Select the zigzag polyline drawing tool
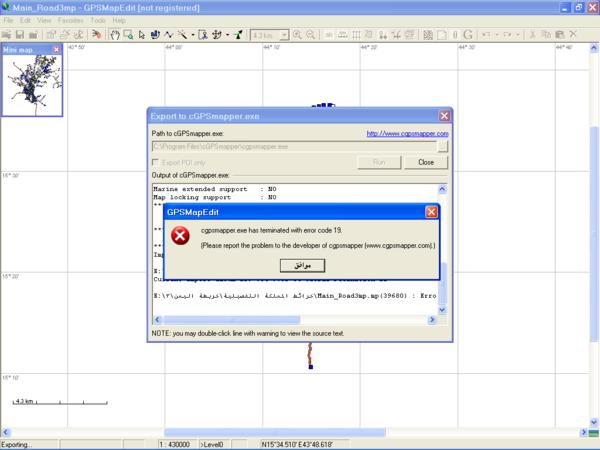Viewport: 600px width, 450px height. 168,35
